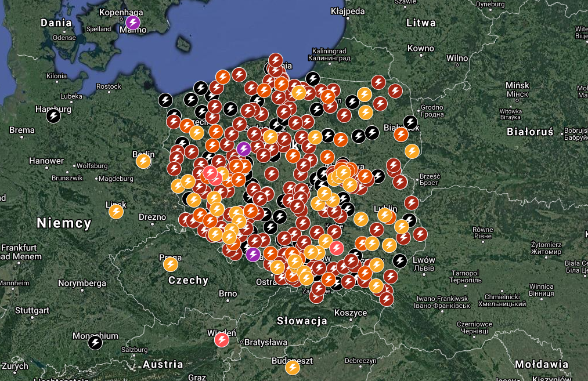Select the Drezno city label

152,217
